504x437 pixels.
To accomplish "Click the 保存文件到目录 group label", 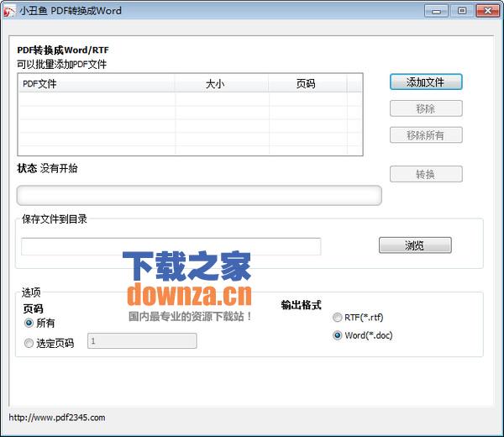I will click(x=55, y=219).
